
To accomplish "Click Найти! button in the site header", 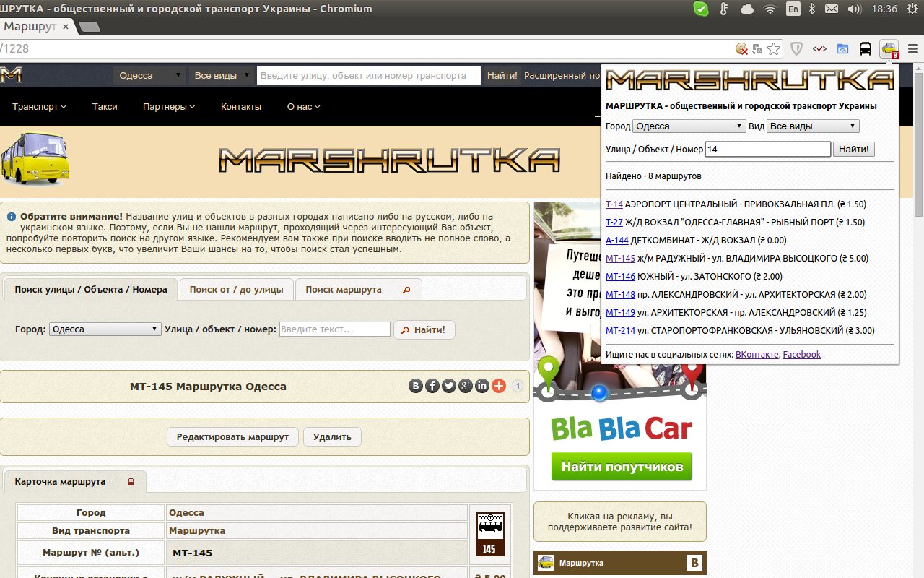I will click(502, 75).
